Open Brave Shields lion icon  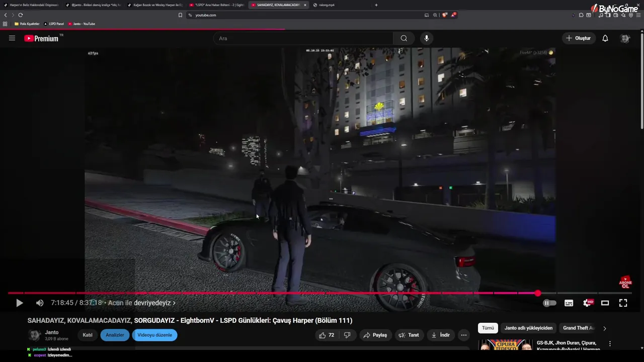pyautogui.click(x=444, y=15)
